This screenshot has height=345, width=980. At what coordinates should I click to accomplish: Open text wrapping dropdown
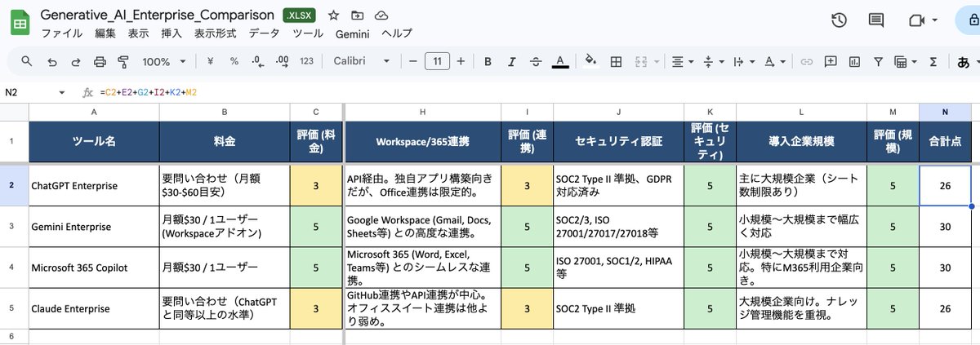[x=742, y=61]
